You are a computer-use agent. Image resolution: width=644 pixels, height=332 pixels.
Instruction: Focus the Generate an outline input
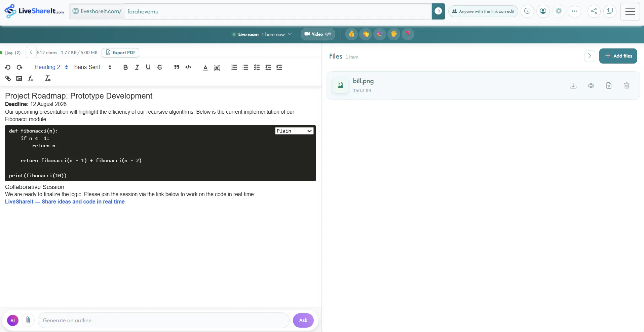163,321
